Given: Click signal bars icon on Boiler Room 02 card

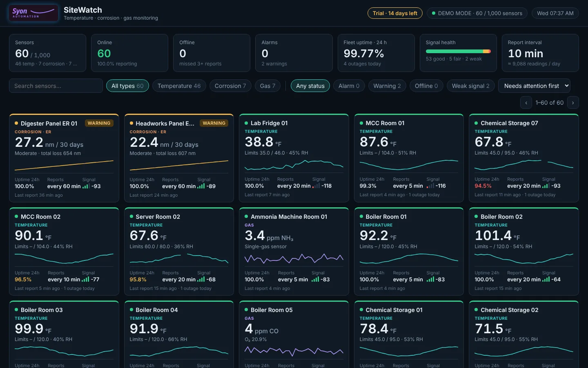Looking at the screenshot, I should coord(546,280).
